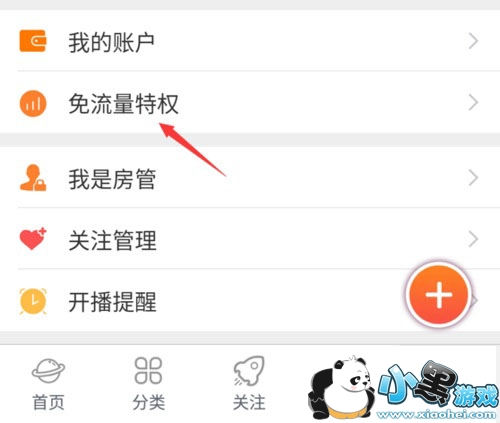Switch to the 首页 tab label
The width and height of the screenshot is (500, 423).
[x=48, y=402]
